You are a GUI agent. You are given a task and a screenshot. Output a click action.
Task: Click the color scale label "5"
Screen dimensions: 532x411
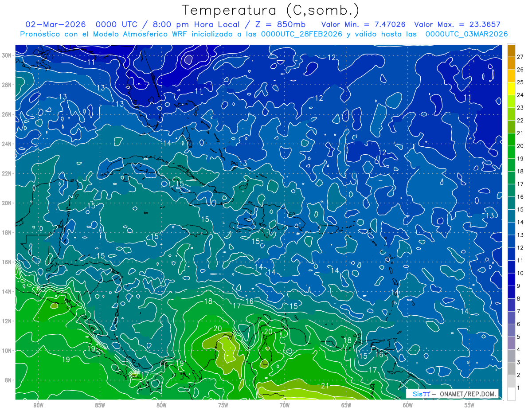coord(519,337)
